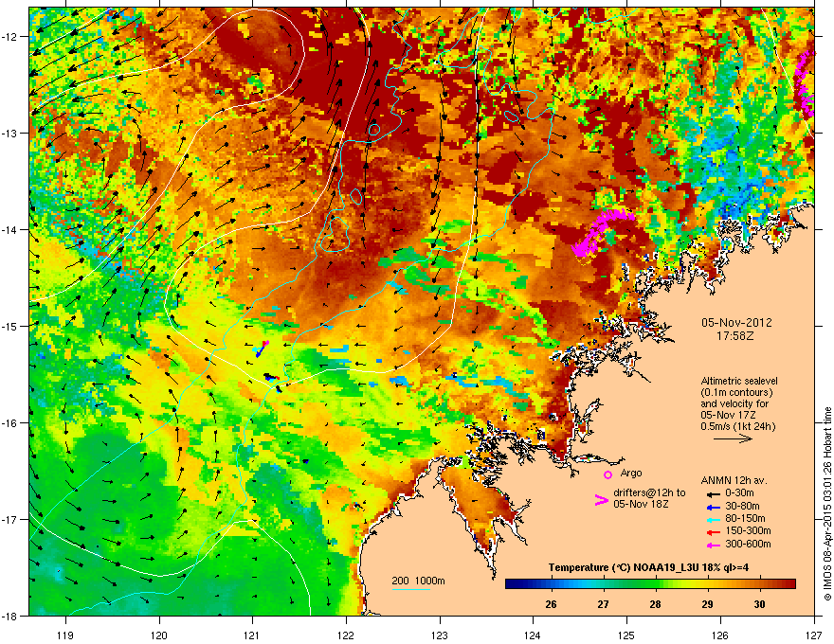Click the colorbar value 29
This screenshot has height=644, width=834.
(x=707, y=604)
